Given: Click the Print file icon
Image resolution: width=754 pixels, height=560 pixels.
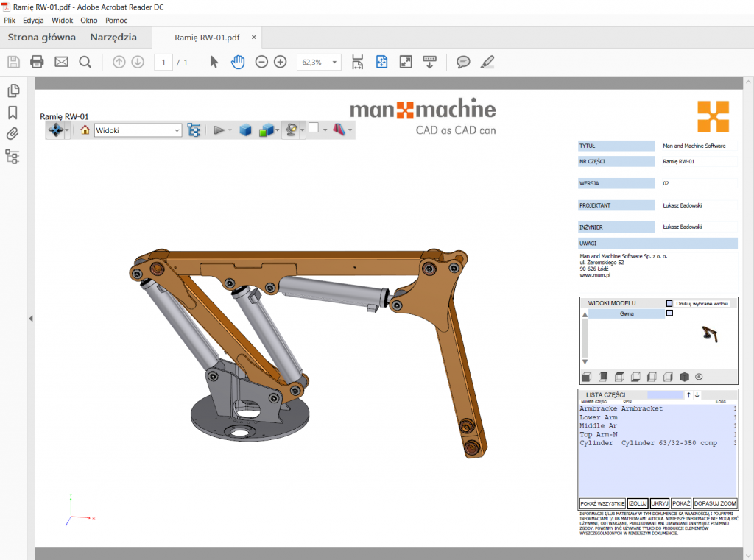Looking at the screenshot, I should coord(37,63).
